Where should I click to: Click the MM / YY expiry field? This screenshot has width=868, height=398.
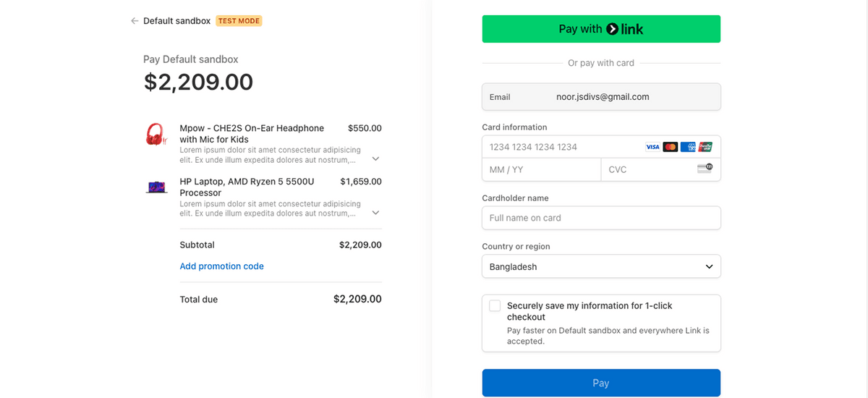541,169
